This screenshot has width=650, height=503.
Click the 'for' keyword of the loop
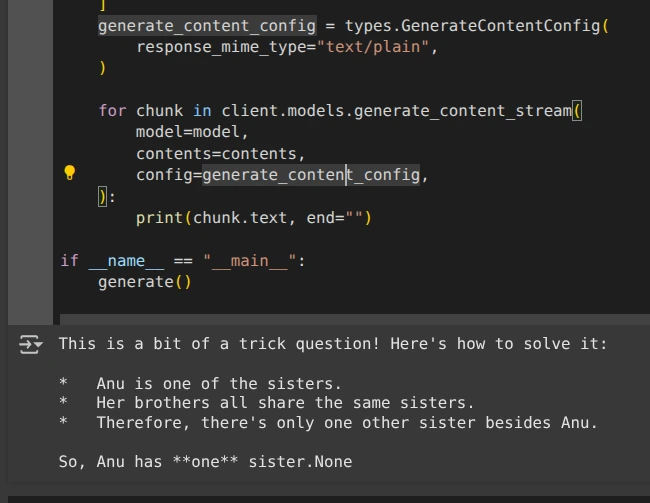(112, 110)
